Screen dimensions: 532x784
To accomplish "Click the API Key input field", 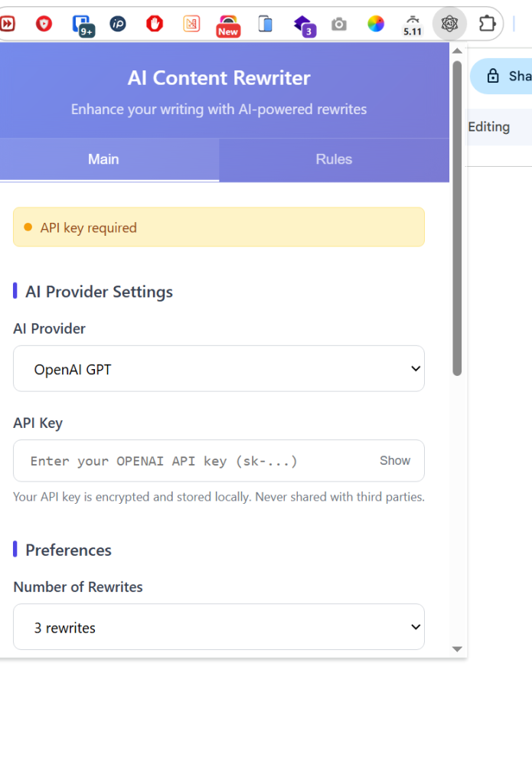I will (x=191, y=460).
